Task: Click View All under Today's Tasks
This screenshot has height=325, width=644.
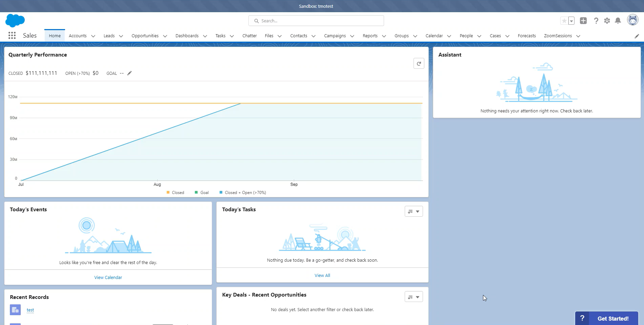Action: [322, 275]
